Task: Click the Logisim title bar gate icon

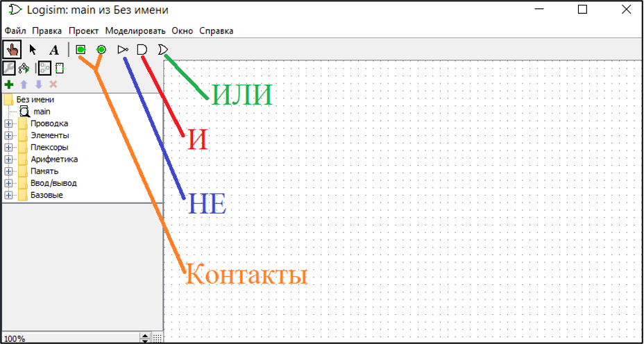Action: [x=15, y=10]
